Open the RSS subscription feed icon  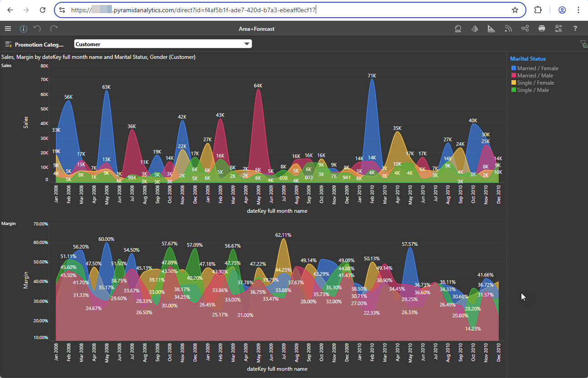point(508,29)
